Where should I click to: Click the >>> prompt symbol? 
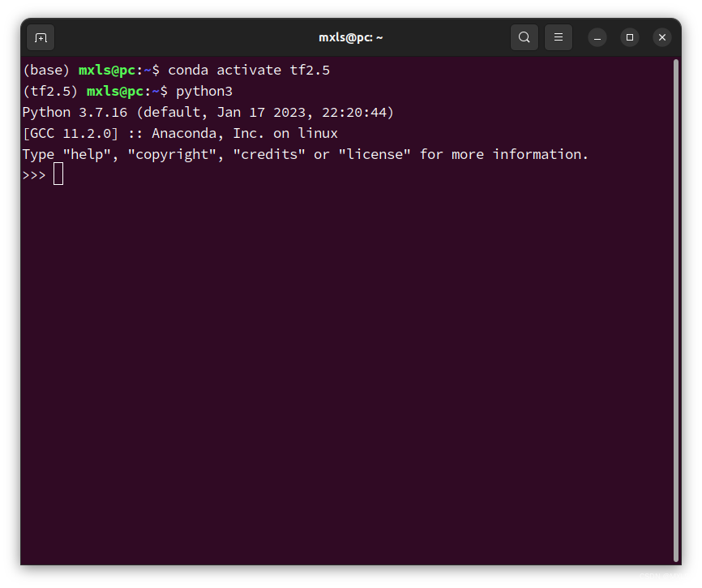[34, 175]
